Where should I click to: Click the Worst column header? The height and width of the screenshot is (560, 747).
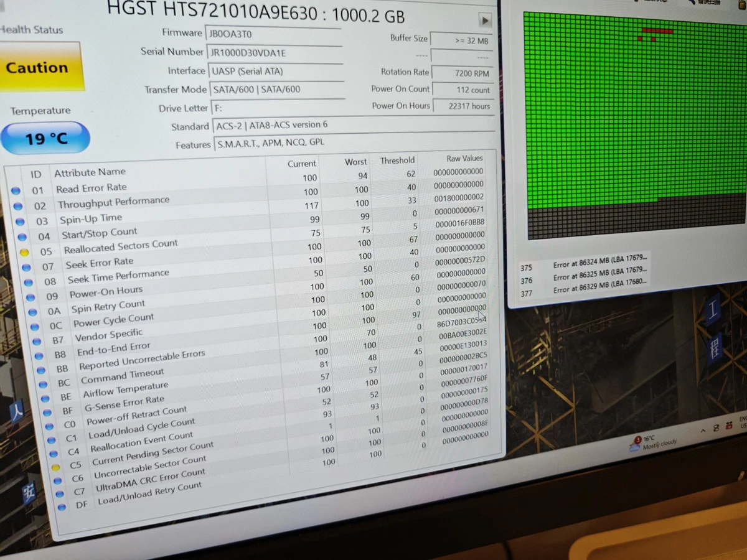coord(356,162)
